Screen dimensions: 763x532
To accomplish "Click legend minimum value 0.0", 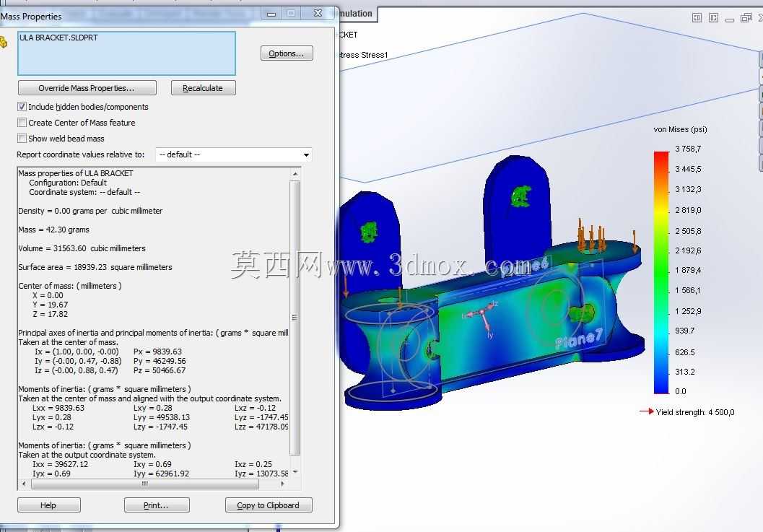I will (680, 391).
